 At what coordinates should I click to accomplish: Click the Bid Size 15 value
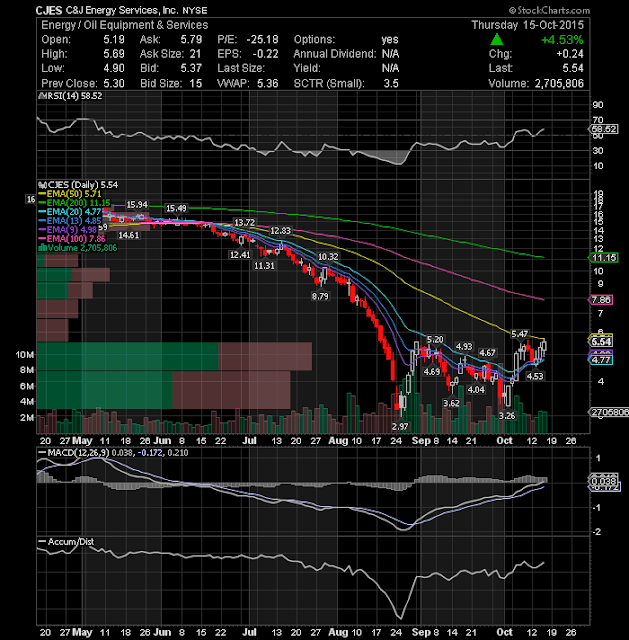tap(196, 83)
